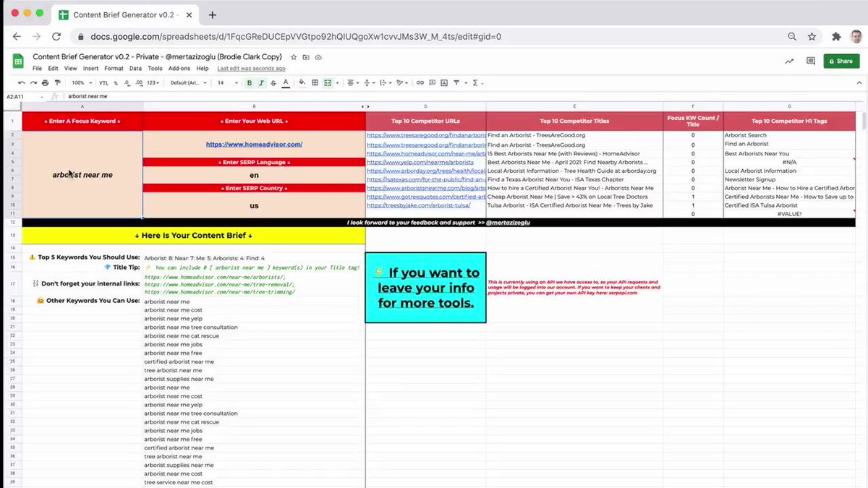Redo the last undone action
The width and height of the screenshot is (868, 488).
click(x=33, y=83)
